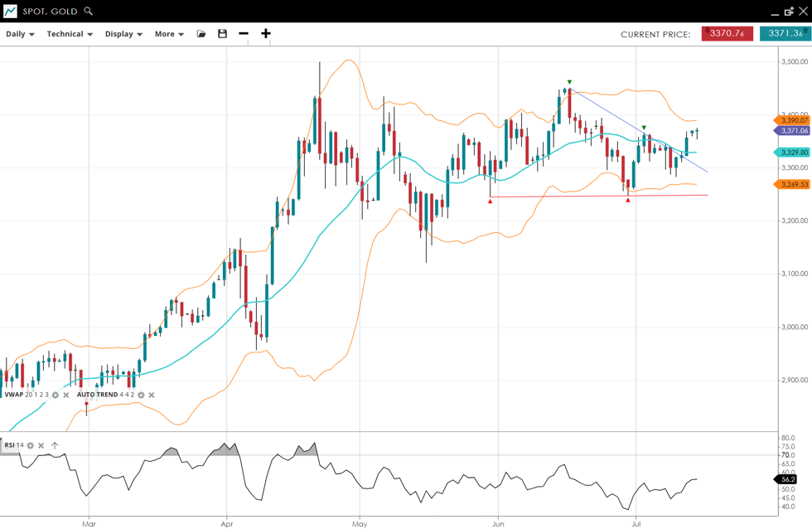Open the Display options dropdown
Screen dimensions: 812x529
point(123,34)
